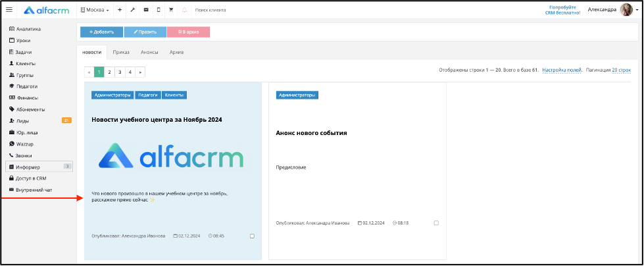Open the wrench settings icon

point(133,10)
